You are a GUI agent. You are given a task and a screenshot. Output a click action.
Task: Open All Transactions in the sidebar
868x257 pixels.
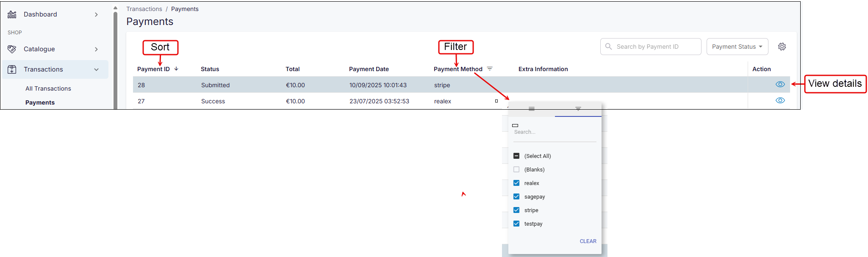pos(48,88)
